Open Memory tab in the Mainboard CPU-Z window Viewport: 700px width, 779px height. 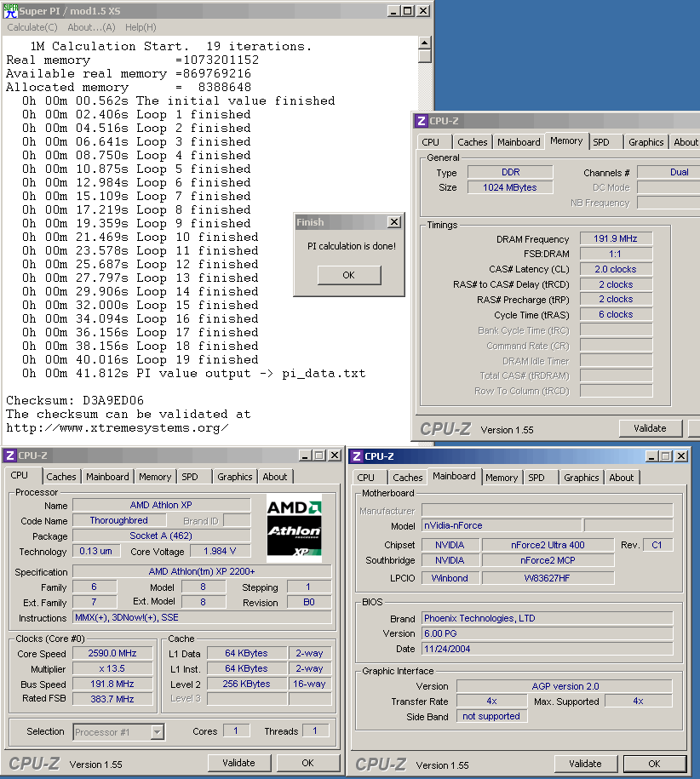[502, 478]
